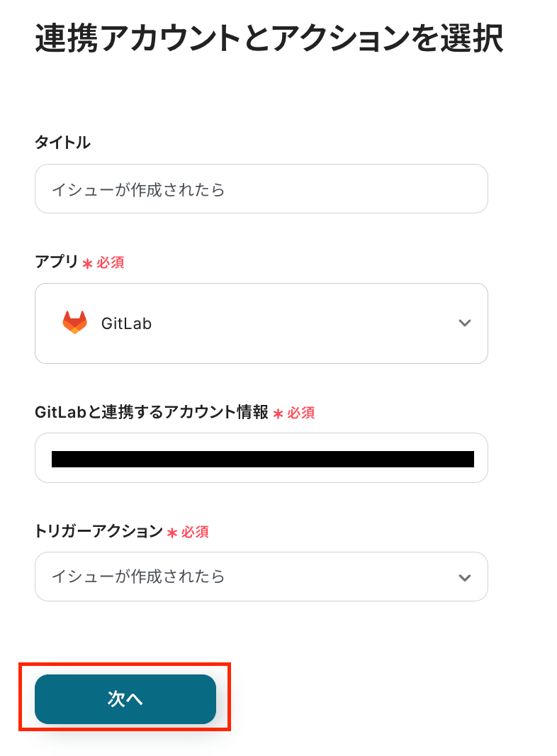
Task: Click the アプリ field label
Action: [57, 262]
